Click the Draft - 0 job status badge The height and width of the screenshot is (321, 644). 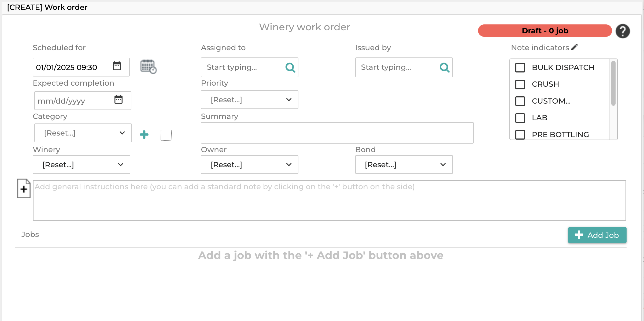pyautogui.click(x=545, y=31)
